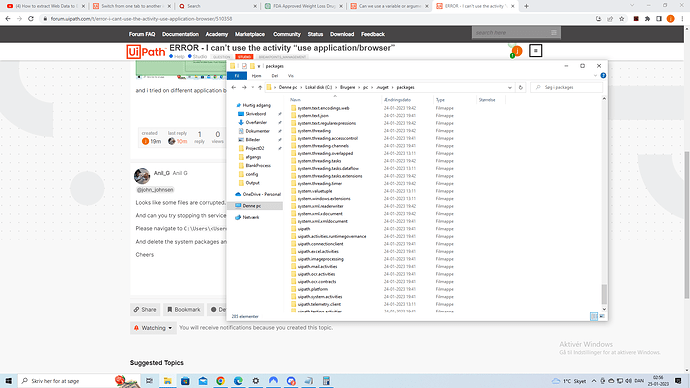Screen dimensions: 690x388
Task: Select Hurtig adgang in the navigation pane
Action: 256,106
